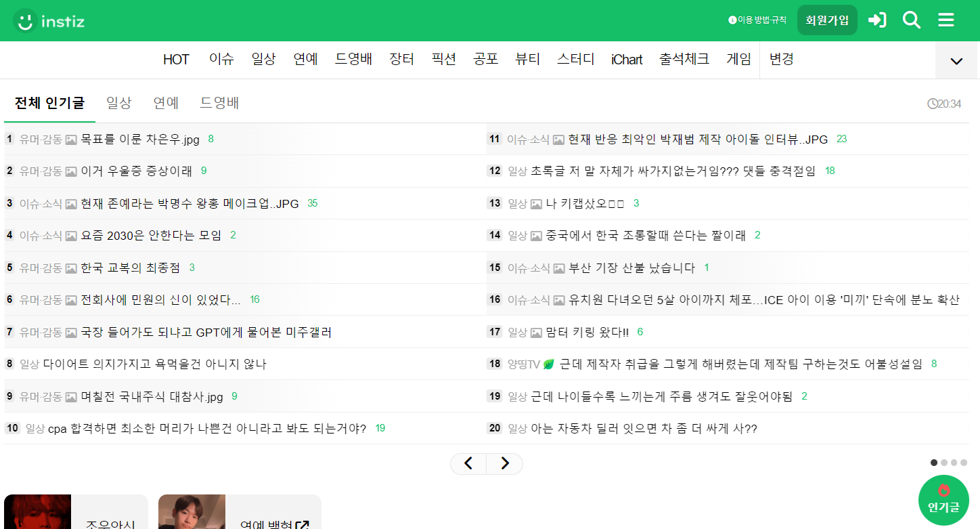The width and height of the screenshot is (980, 529).
Task: Click the 변경 category edit link
Action: pyautogui.click(x=781, y=59)
